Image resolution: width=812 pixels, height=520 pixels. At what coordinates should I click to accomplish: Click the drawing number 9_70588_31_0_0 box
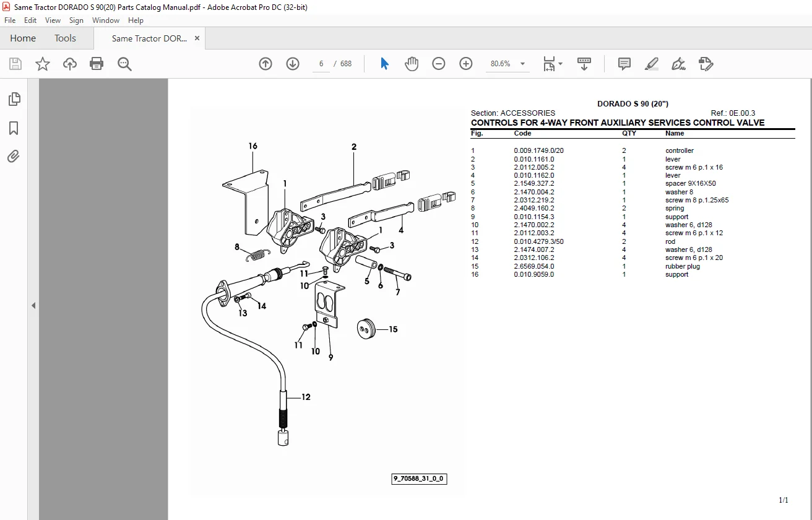[419, 479]
